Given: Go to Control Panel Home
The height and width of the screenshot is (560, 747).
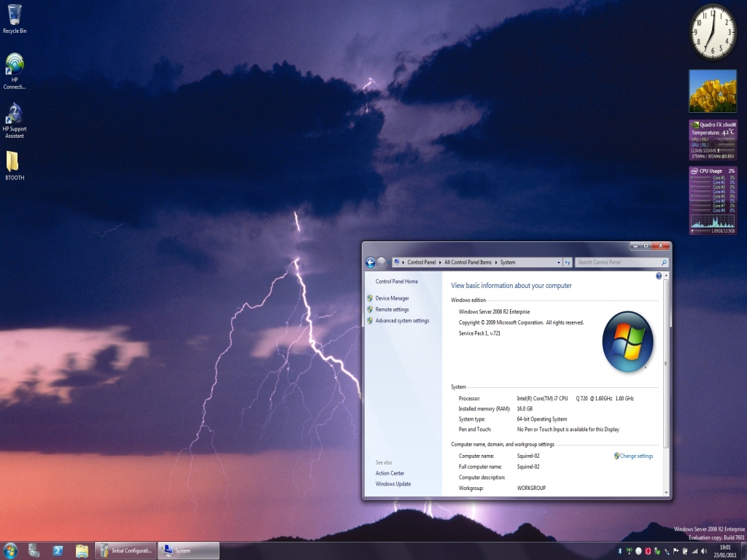Looking at the screenshot, I should [x=396, y=281].
